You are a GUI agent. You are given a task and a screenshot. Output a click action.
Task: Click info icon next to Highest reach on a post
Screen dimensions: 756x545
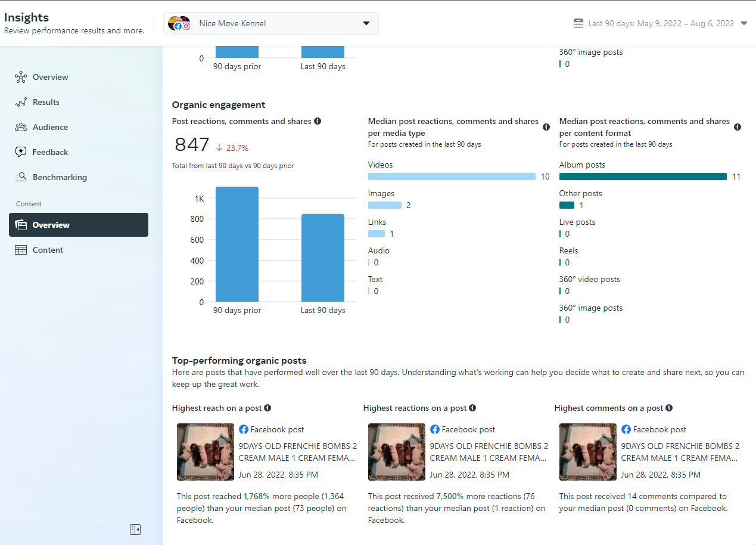[267, 408]
